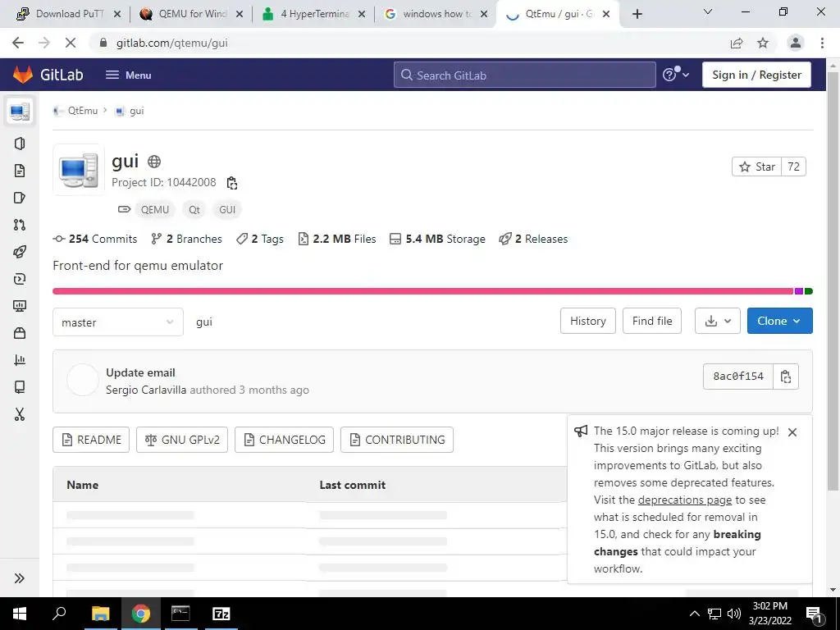Bookmark this page with star icon

(x=763, y=43)
